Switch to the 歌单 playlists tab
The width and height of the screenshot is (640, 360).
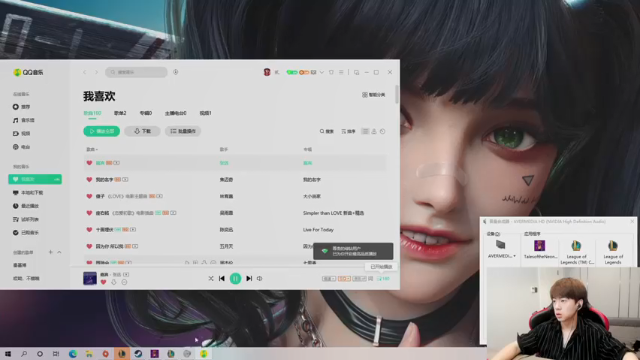(120, 113)
